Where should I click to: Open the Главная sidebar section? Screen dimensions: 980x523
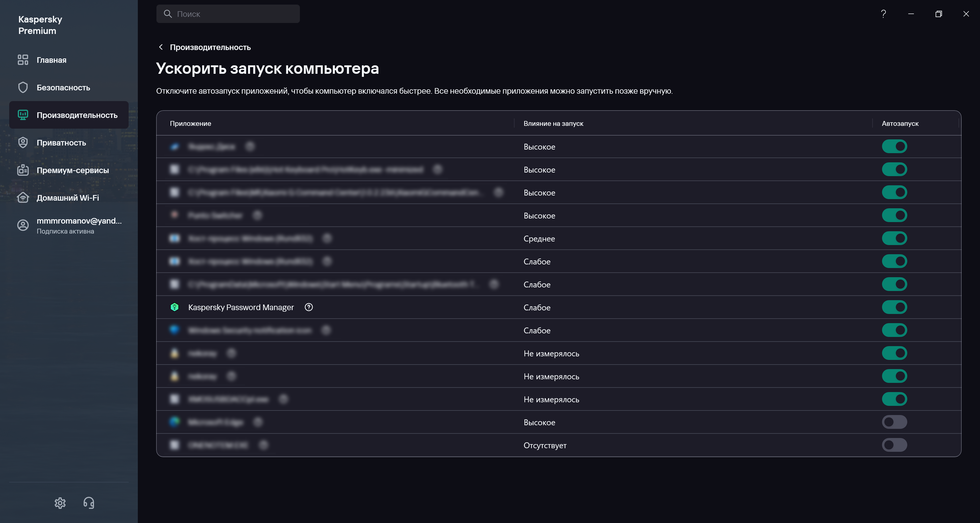[x=51, y=60]
